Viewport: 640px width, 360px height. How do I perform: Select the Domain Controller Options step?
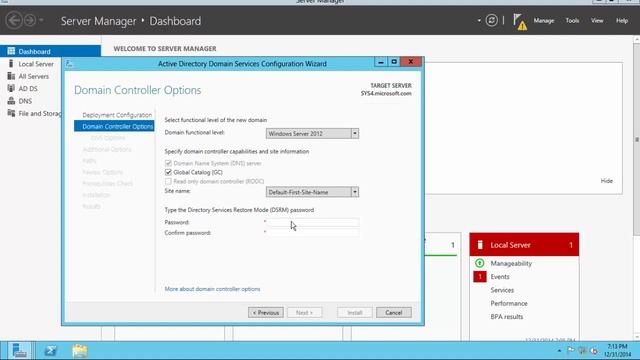114,126
